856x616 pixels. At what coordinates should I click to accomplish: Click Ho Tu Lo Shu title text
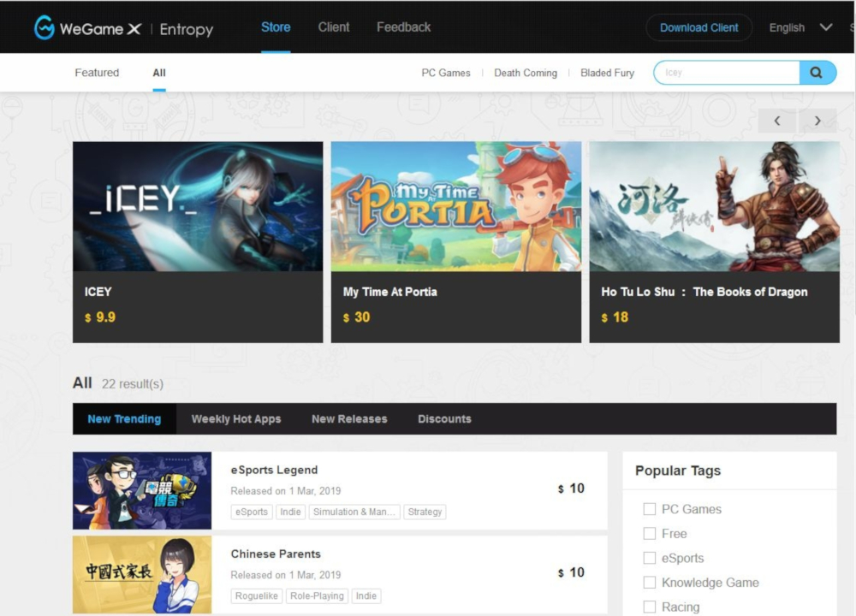(x=704, y=292)
